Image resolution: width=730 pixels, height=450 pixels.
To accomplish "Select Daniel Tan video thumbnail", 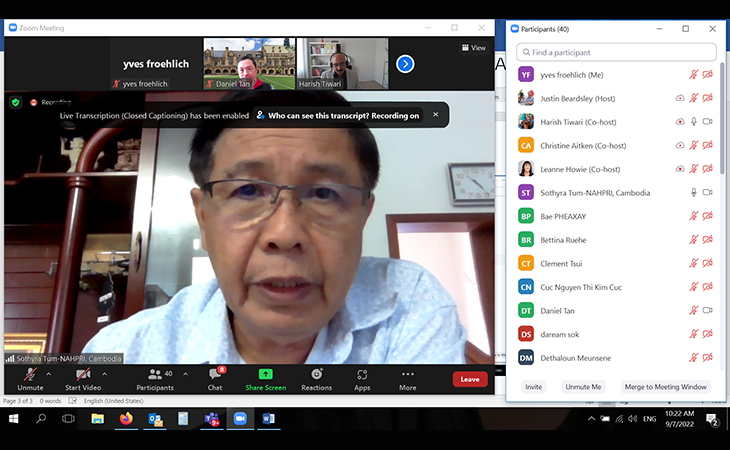I will click(249, 64).
